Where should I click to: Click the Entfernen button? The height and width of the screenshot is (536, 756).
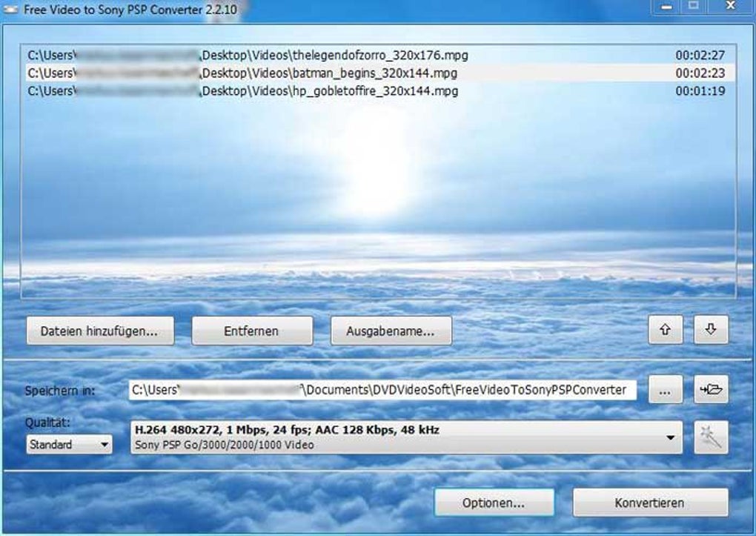[x=252, y=331]
